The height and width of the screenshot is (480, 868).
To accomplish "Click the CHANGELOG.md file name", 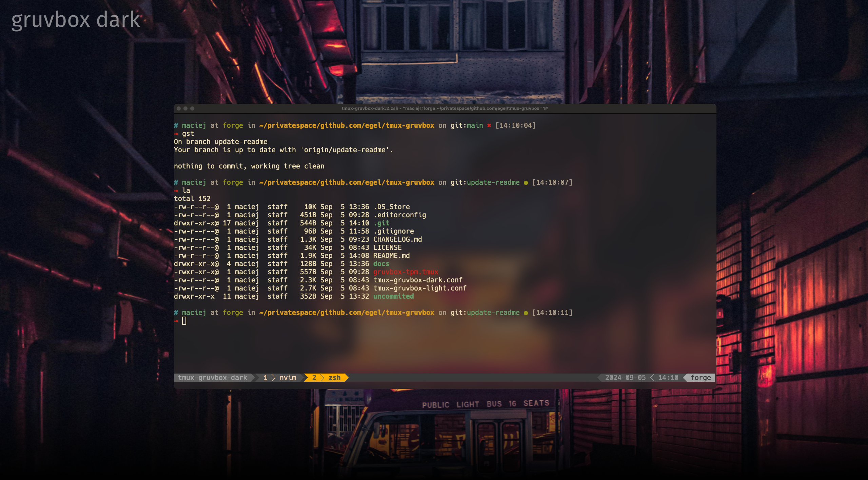I will pos(398,239).
